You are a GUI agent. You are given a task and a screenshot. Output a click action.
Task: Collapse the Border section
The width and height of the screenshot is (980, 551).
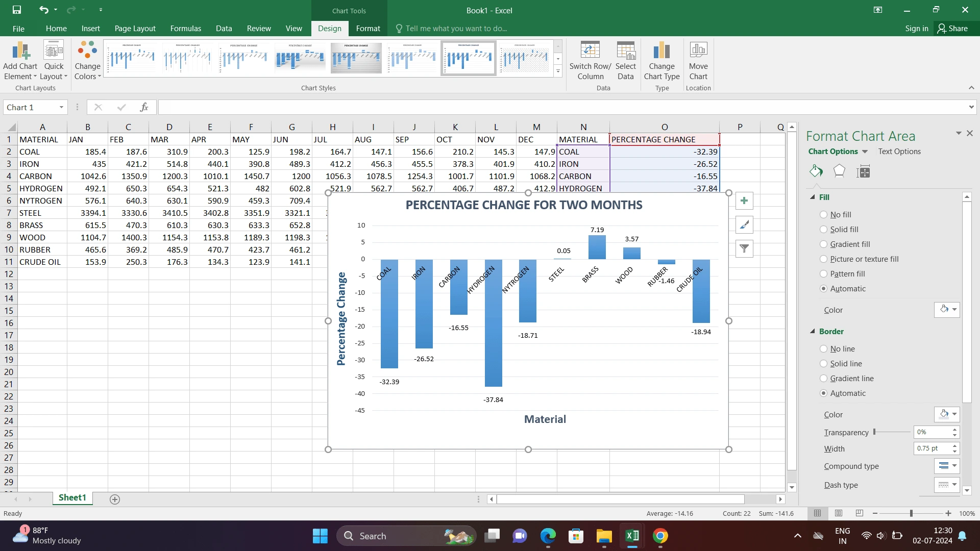(813, 332)
